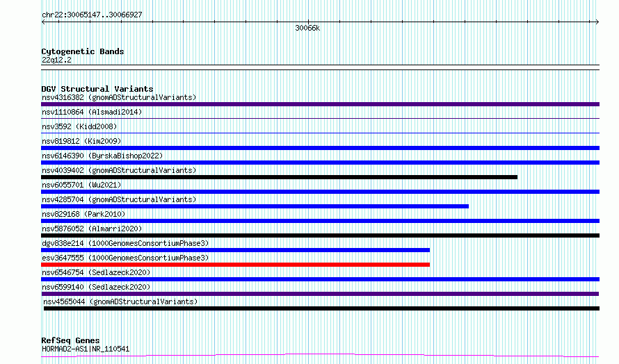This screenshot has height=364, width=619.
Task: Click the right arrow on the ruler
Action: (x=597, y=22)
